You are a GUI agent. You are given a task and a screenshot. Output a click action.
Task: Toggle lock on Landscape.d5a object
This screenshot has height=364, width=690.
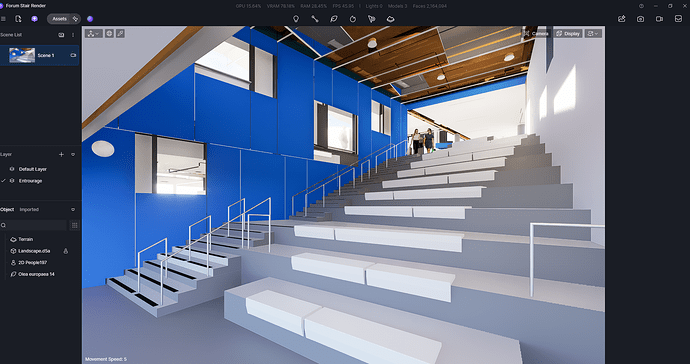click(66, 251)
